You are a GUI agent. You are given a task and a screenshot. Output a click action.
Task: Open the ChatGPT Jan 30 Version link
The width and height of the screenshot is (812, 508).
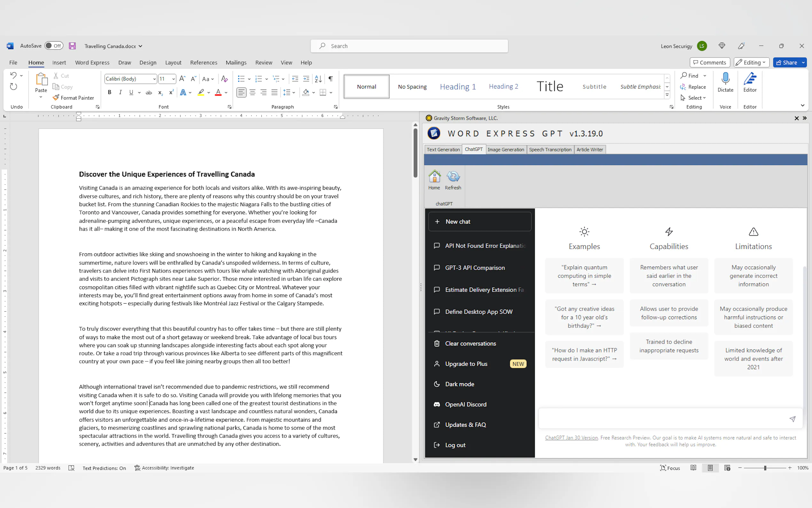[571, 437]
